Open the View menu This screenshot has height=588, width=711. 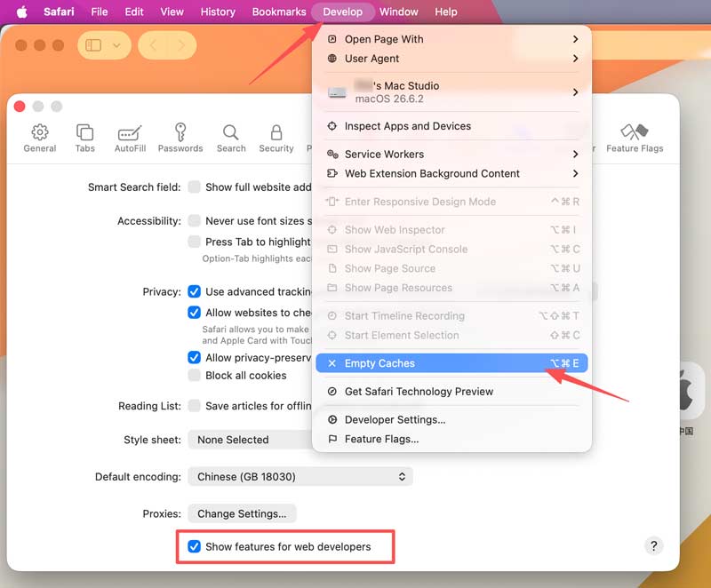[x=172, y=12]
